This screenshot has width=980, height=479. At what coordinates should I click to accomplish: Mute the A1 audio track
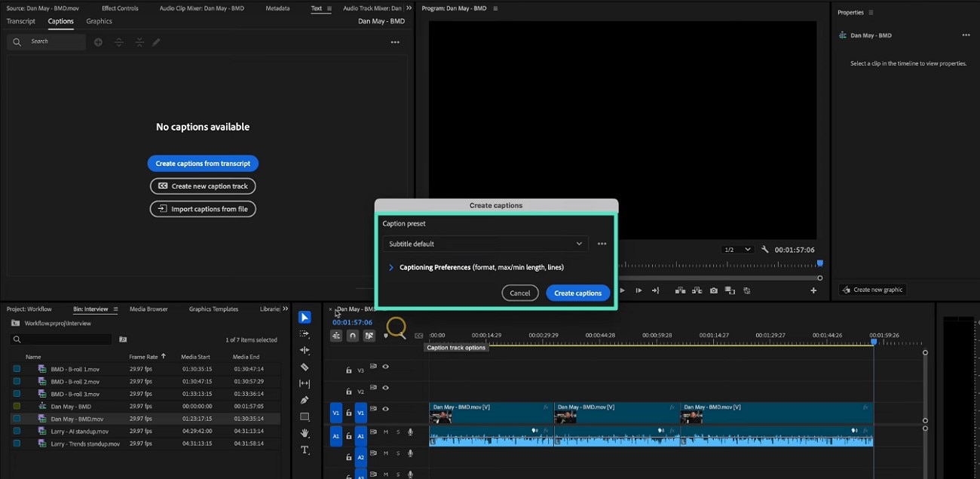(x=386, y=432)
